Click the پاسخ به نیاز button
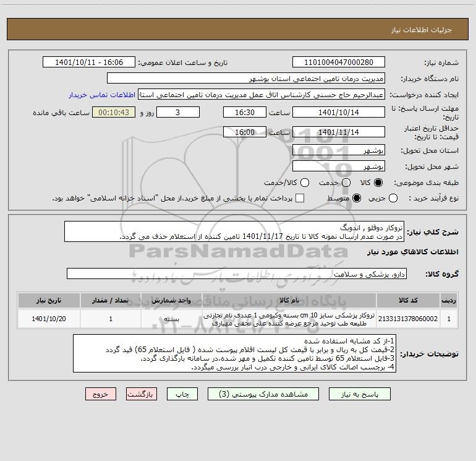 [x=359, y=394]
